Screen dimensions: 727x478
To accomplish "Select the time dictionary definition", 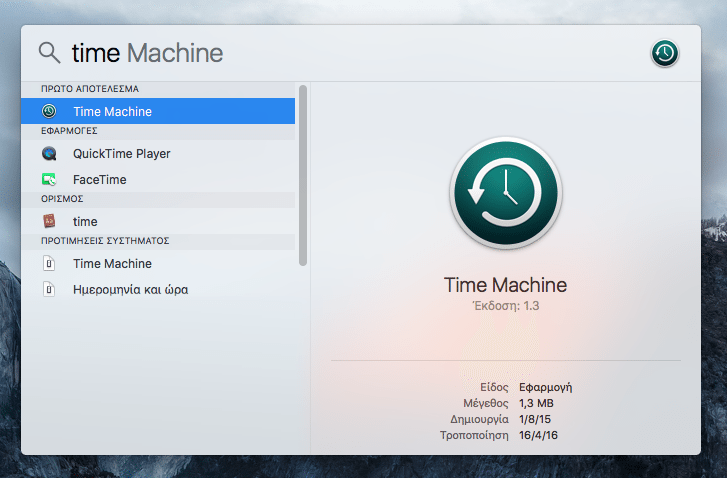I will (x=158, y=221).
